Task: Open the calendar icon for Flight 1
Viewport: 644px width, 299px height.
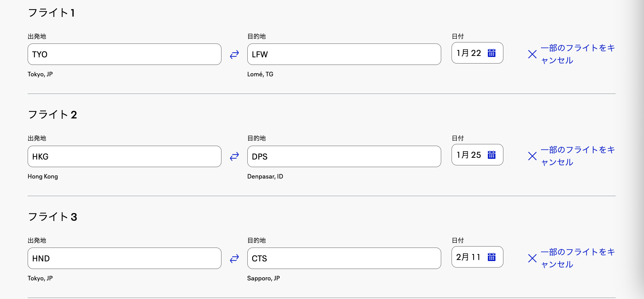Action: click(491, 53)
